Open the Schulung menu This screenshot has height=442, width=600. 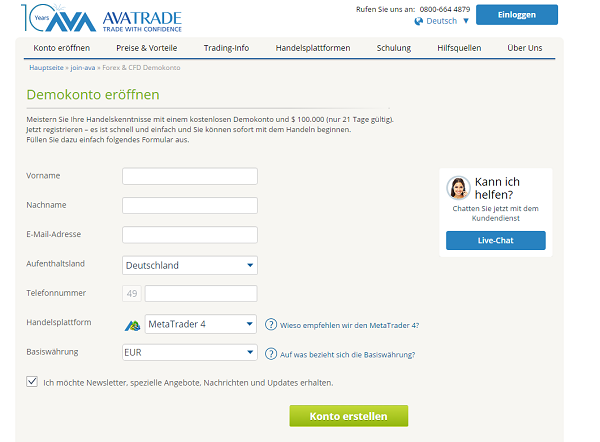pos(394,48)
